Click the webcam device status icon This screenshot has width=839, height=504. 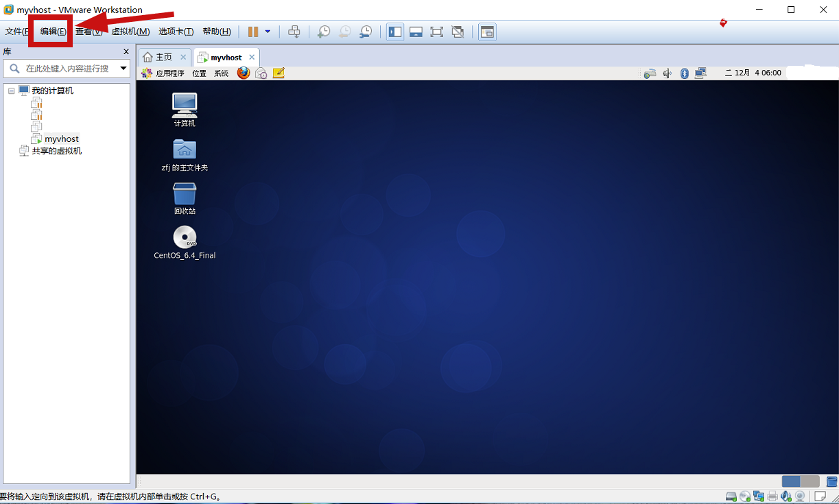click(799, 496)
